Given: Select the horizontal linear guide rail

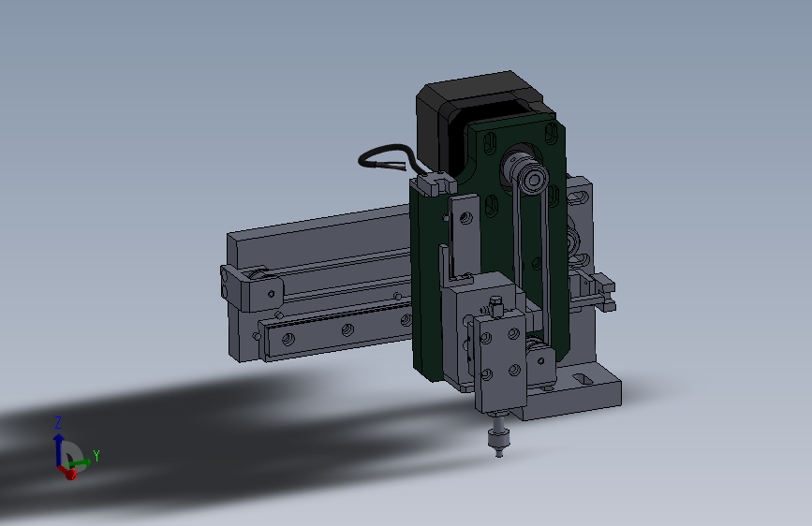Looking at the screenshot, I should click(336, 330).
